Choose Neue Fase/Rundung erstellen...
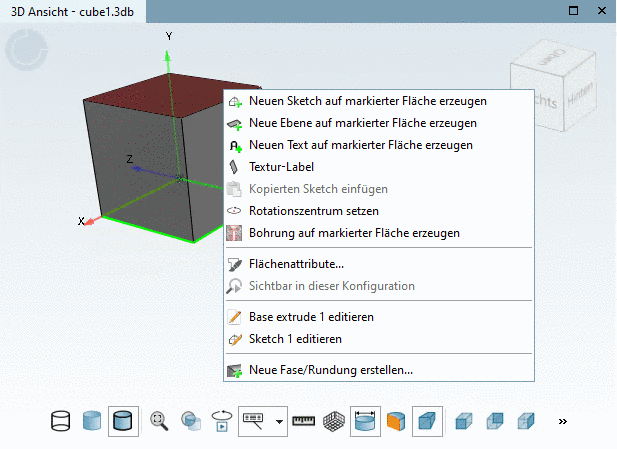 (379, 370)
